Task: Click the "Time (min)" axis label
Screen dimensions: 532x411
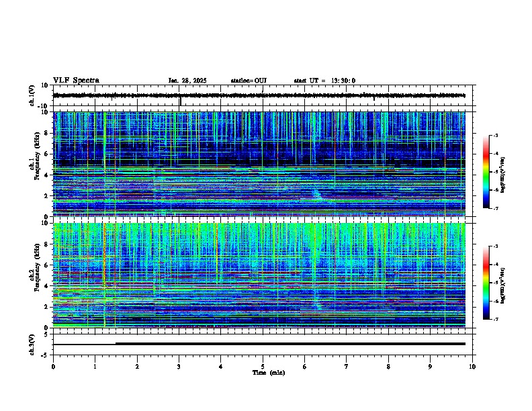Action: point(269,373)
